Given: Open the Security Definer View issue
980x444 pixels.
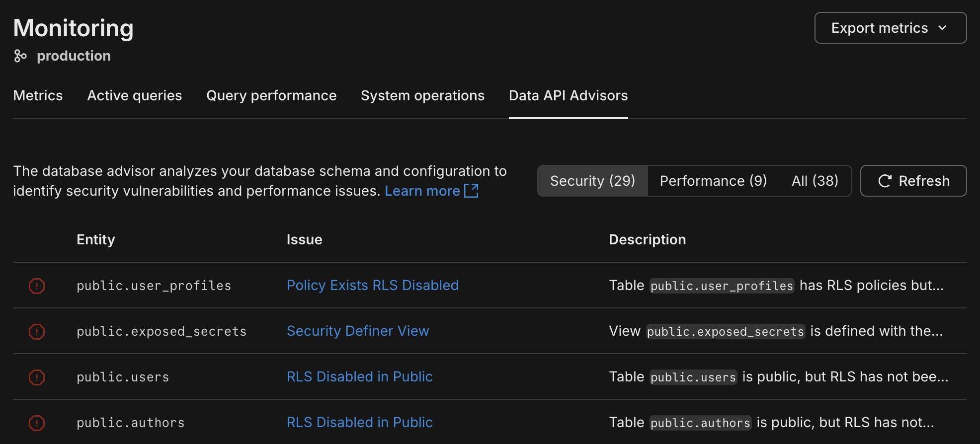Looking at the screenshot, I should [x=358, y=331].
